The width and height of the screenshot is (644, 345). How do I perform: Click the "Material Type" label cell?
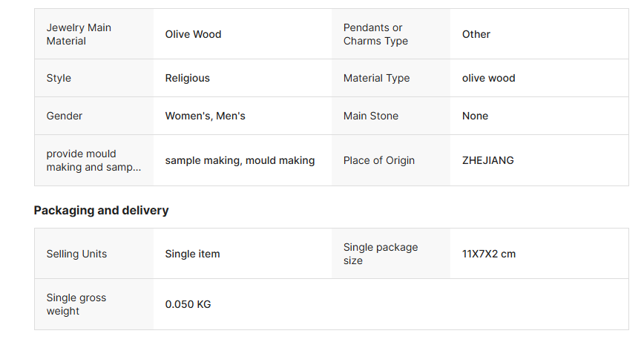pyautogui.click(x=377, y=78)
